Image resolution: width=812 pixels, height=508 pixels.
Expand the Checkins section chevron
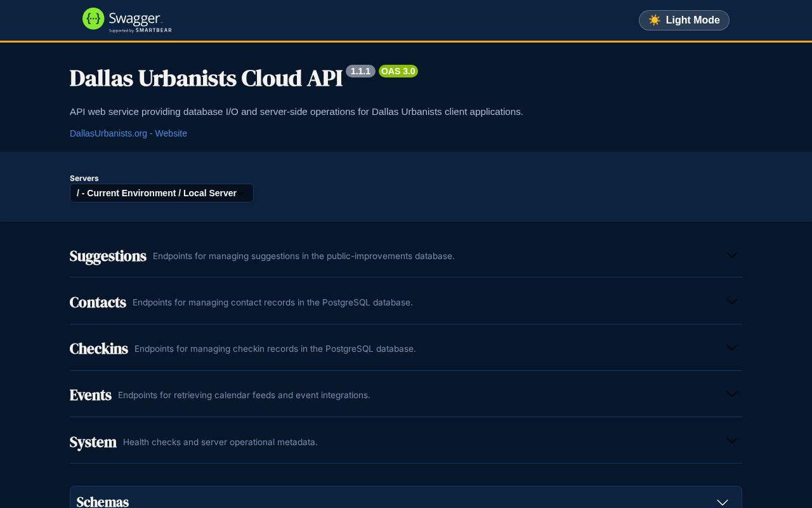coord(731,348)
